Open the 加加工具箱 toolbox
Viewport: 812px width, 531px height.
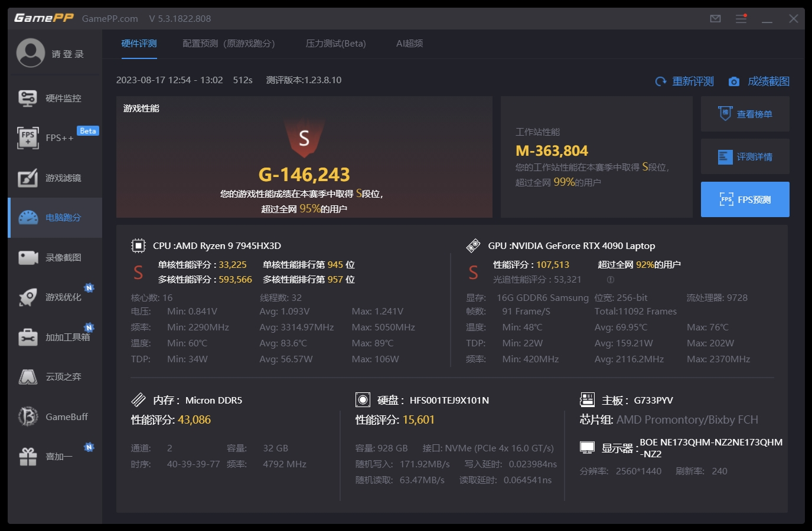coord(54,337)
